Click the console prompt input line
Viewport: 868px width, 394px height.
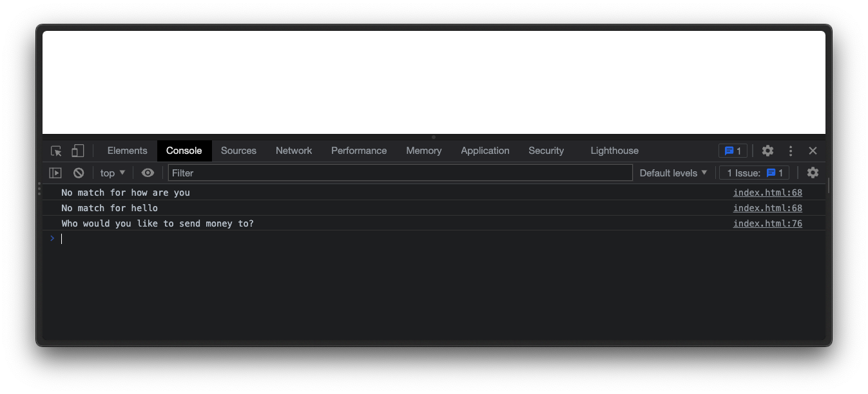(x=433, y=239)
